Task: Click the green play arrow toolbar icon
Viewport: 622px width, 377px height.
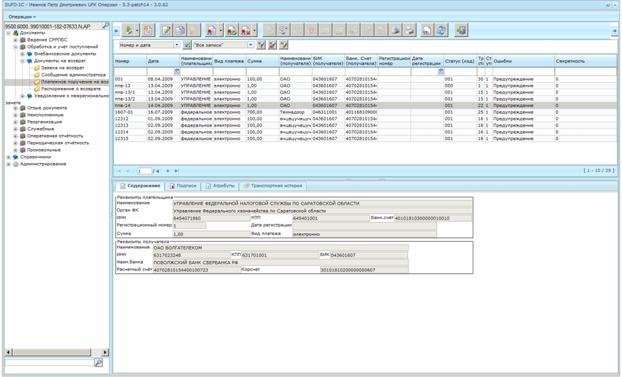Action: [129, 30]
